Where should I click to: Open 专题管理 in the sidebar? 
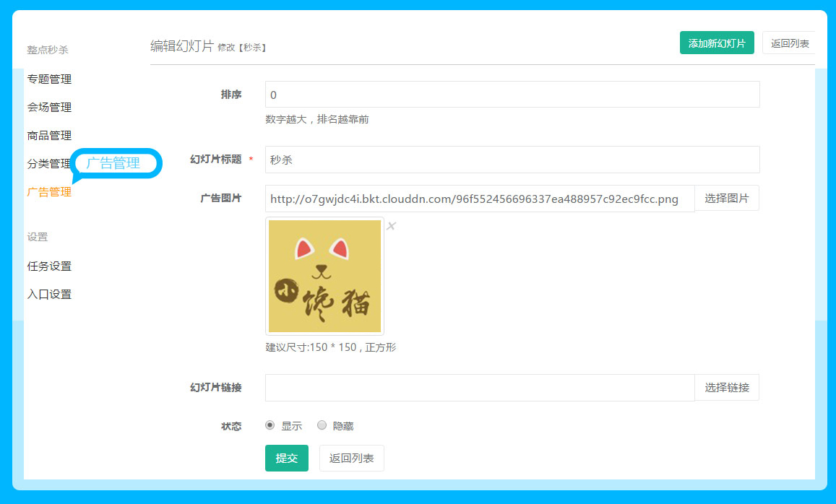click(49, 79)
